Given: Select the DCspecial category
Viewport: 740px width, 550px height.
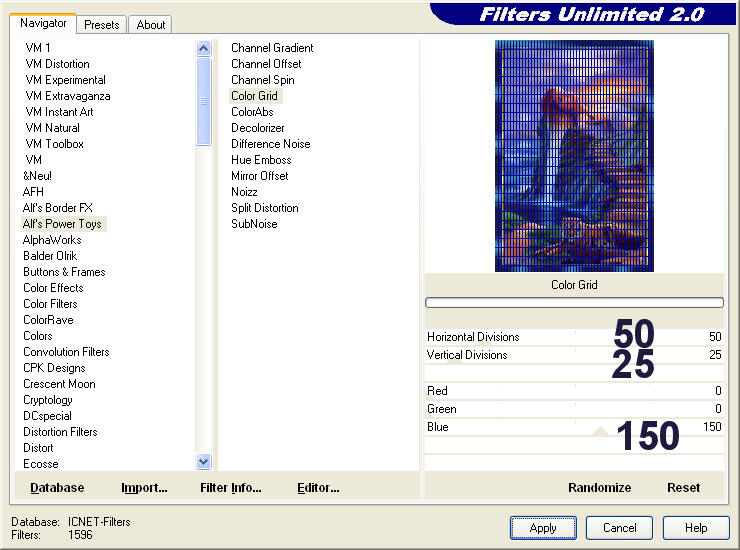Looking at the screenshot, I should click(x=47, y=417).
